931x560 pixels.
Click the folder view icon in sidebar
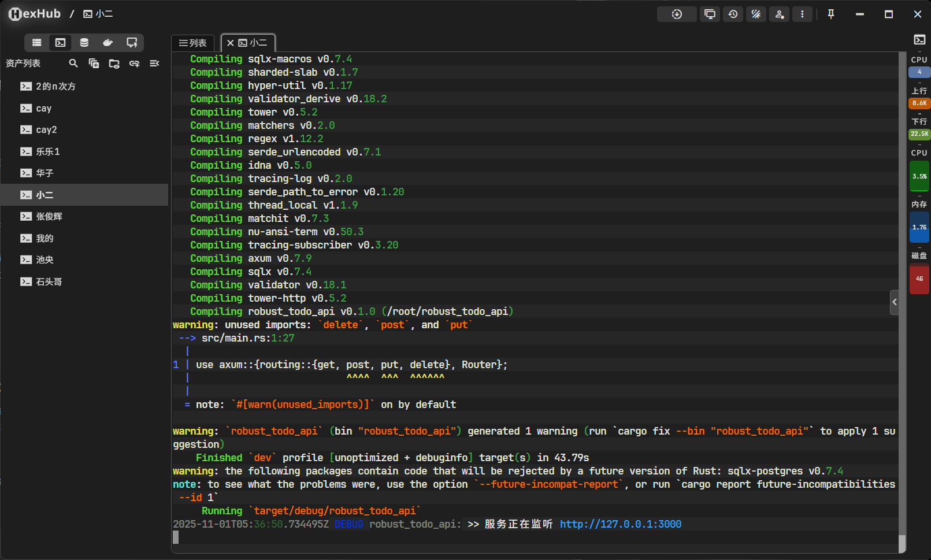(x=114, y=64)
